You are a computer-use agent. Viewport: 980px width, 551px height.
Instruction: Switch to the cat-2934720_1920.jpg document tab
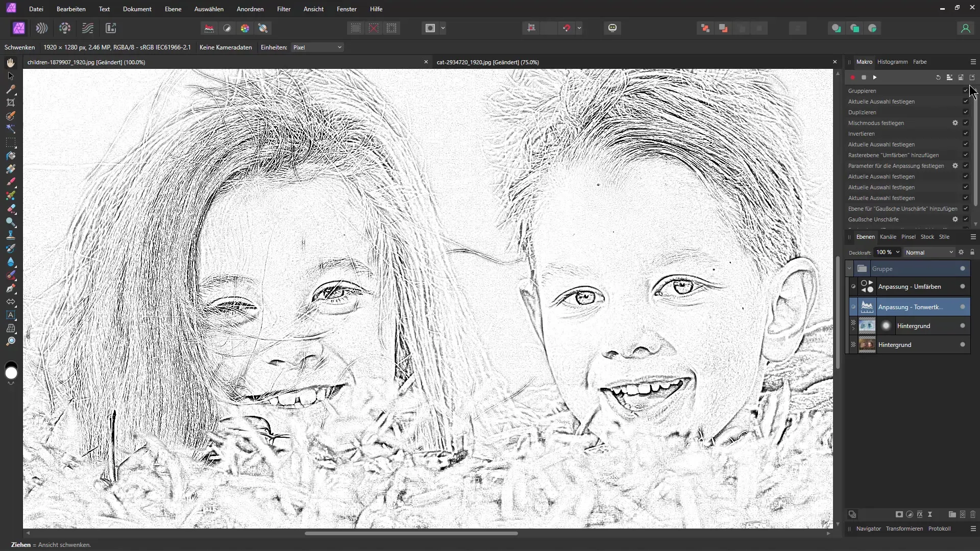[x=487, y=62]
